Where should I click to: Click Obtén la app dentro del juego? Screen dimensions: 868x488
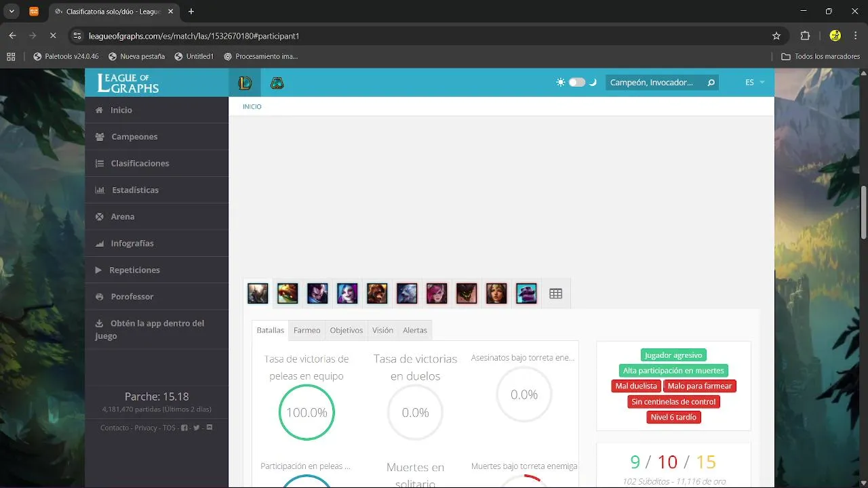pyautogui.click(x=157, y=329)
